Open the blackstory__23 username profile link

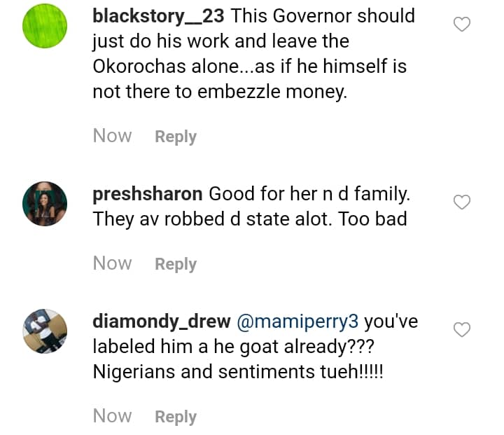click(x=158, y=15)
